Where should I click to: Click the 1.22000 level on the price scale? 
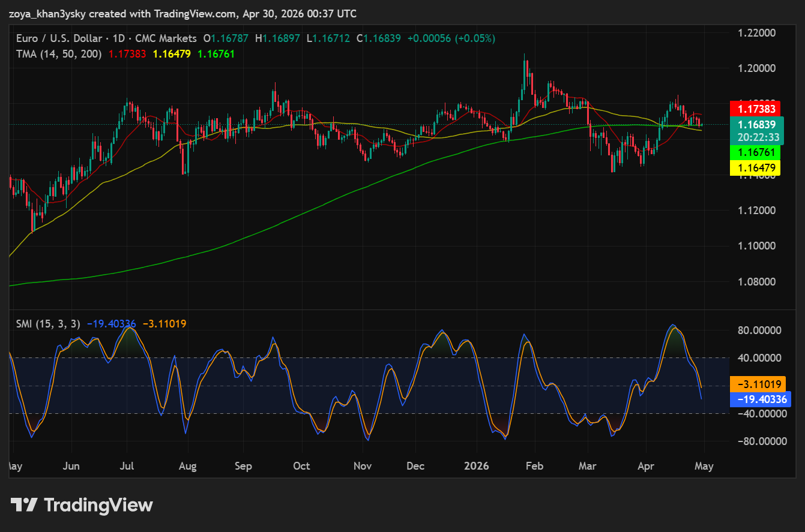pyautogui.click(x=757, y=32)
